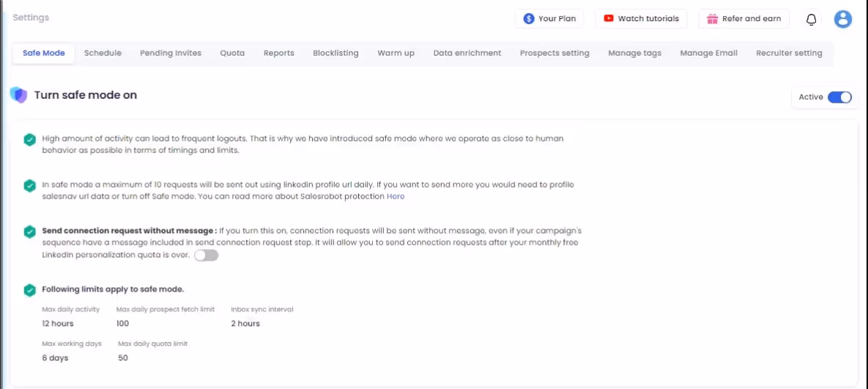Open the Pending Invites tab
Screen dimensions: 868x389
(171, 53)
